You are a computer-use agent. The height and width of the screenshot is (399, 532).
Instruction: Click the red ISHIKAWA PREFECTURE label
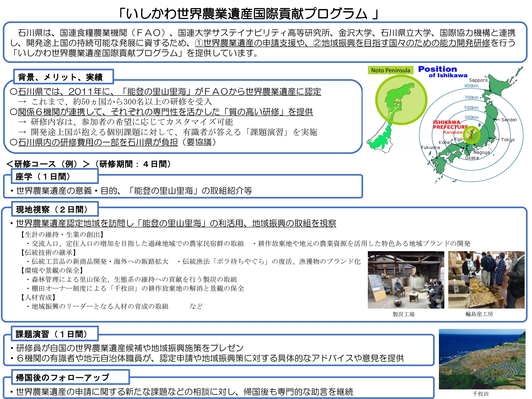coord(450,125)
